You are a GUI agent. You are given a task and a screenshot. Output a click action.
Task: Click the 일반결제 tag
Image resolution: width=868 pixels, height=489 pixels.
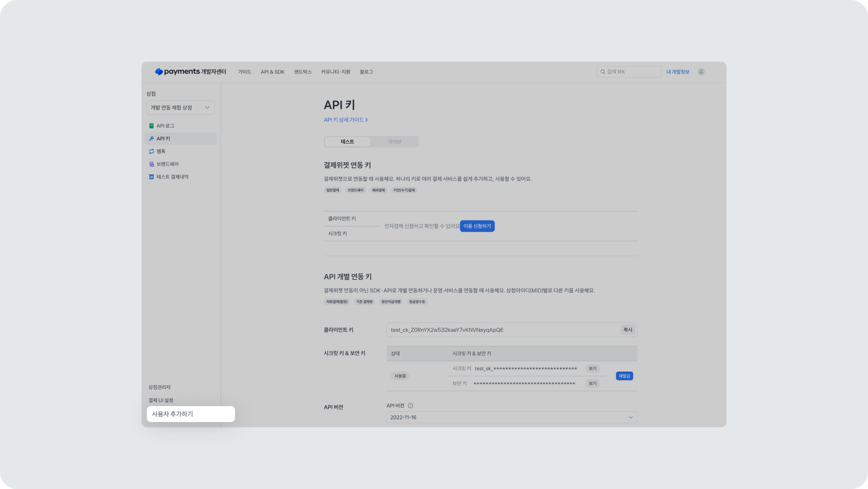click(332, 190)
